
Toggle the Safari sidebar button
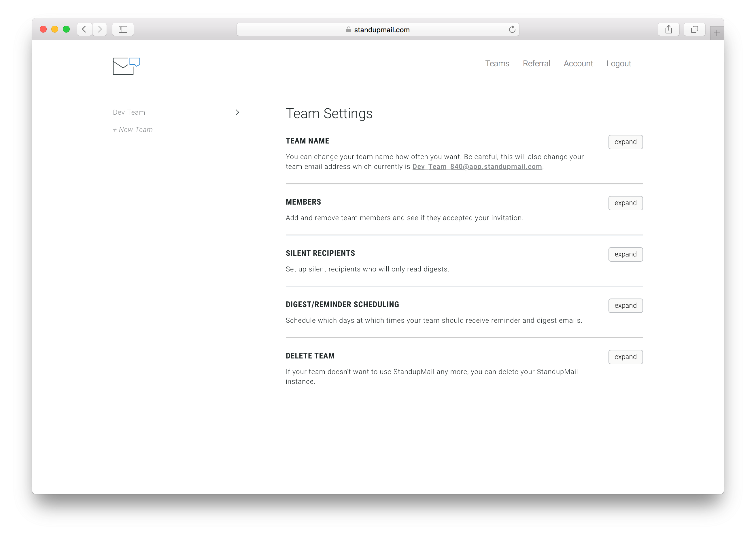(x=123, y=29)
